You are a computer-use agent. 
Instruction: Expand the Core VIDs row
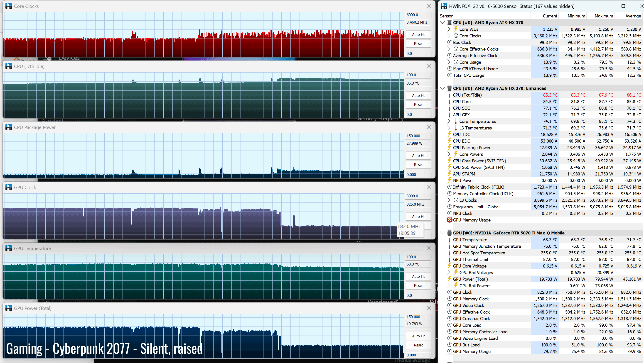click(449, 29)
